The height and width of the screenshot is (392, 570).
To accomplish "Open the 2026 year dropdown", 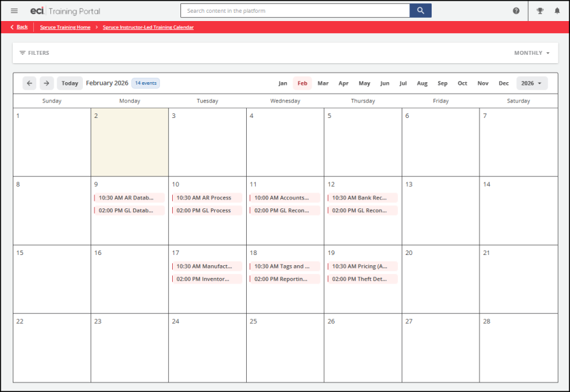I will 531,83.
